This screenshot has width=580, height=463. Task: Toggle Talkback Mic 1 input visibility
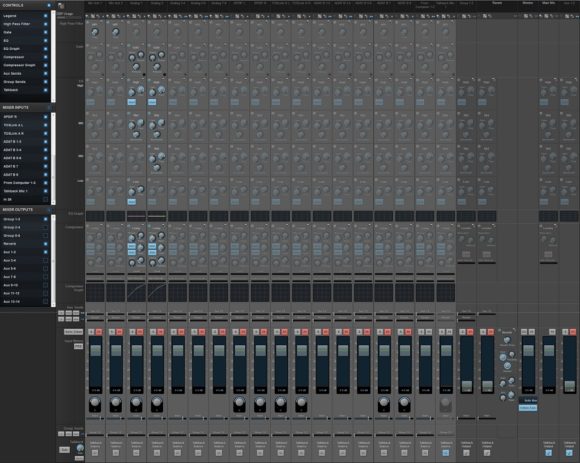(x=45, y=191)
